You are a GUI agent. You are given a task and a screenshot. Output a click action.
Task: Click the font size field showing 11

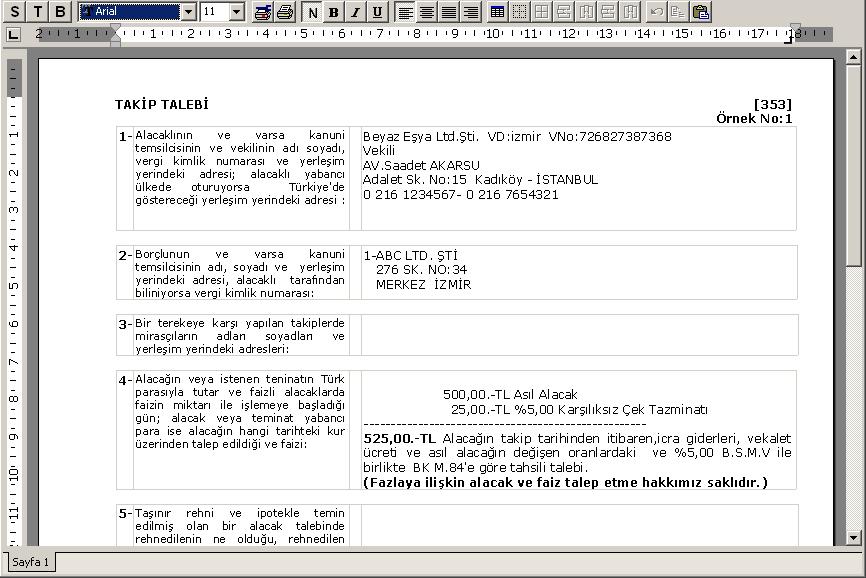[x=215, y=12]
